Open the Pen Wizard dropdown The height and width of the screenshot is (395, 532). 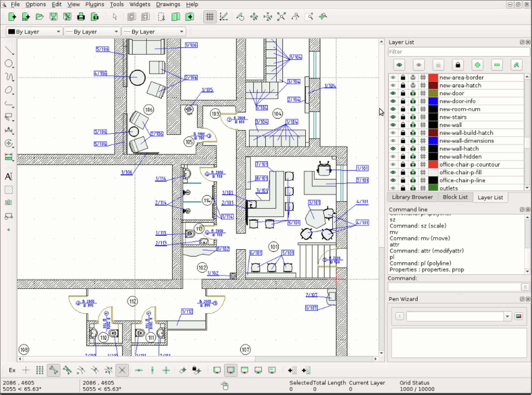click(x=507, y=316)
